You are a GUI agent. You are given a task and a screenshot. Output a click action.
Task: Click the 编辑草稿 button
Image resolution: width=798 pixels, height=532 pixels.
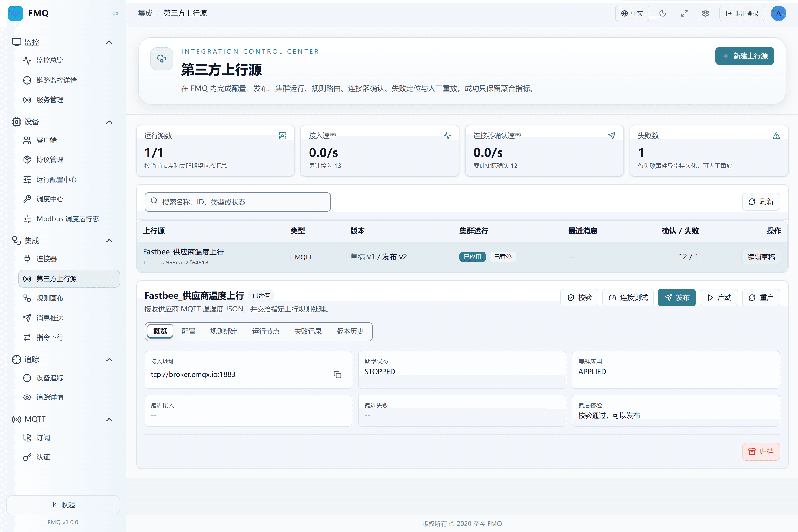click(x=761, y=257)
